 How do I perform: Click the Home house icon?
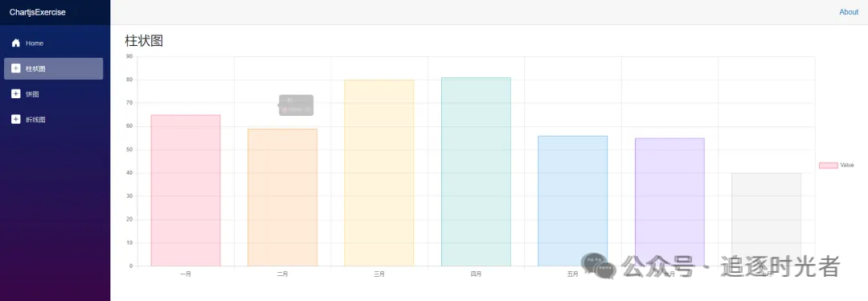[16, 43]
